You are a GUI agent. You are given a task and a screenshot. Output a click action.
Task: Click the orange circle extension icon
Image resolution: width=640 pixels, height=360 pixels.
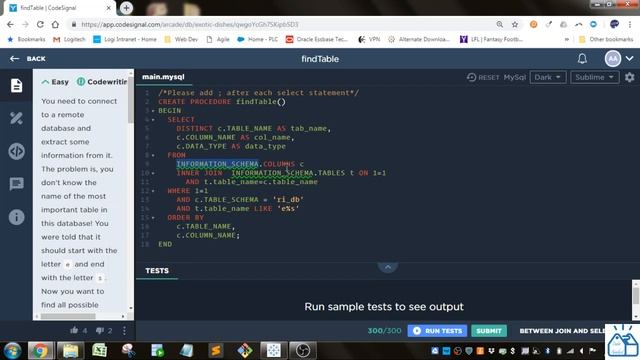533,24
